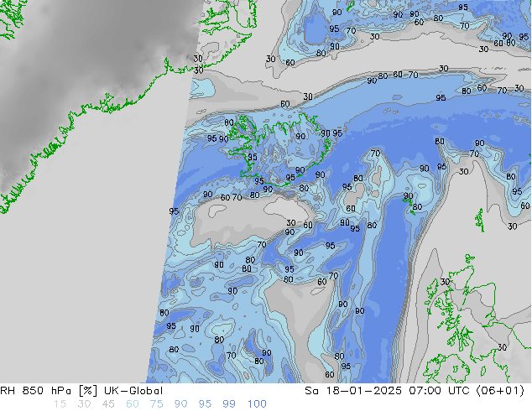
Task: Click the "07:00 UTC" time text
Action: [x=439, y=391]
